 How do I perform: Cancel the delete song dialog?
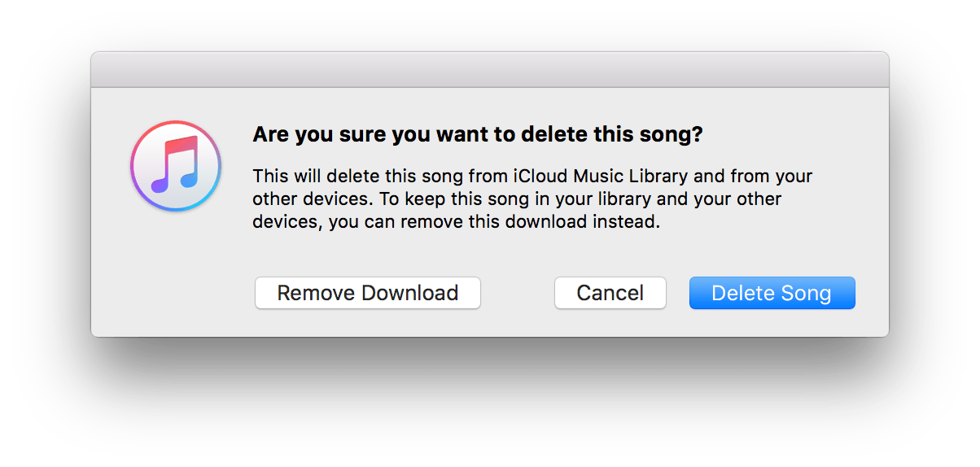610,293
